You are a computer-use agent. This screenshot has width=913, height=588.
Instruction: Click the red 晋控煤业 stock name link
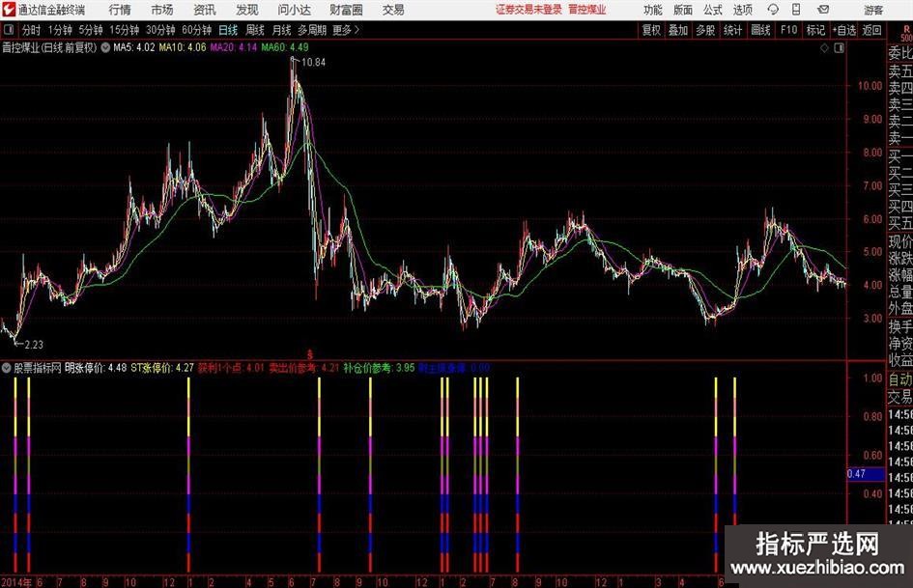click(x=587, y=10)
